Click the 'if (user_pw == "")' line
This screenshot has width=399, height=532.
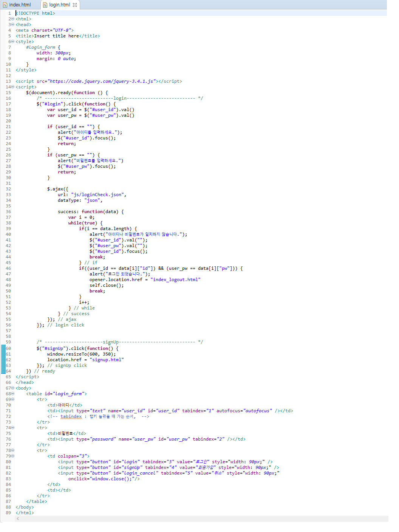point(74,155)
